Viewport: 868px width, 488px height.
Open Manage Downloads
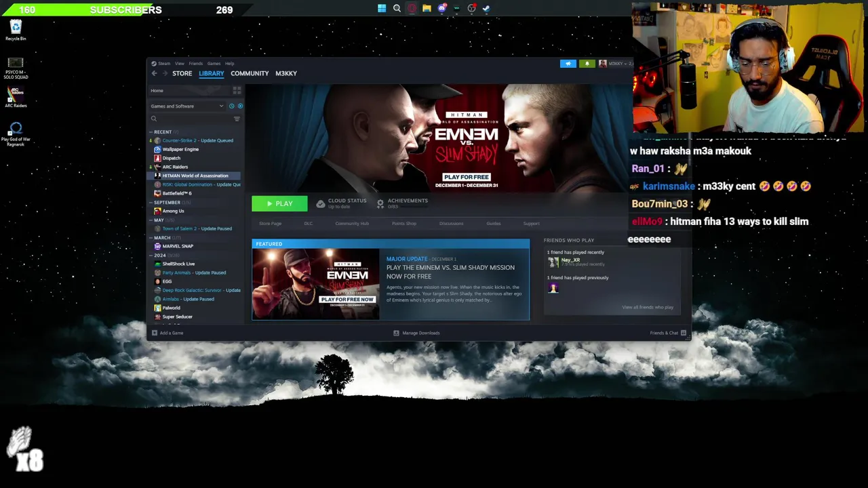coord(417,333)
